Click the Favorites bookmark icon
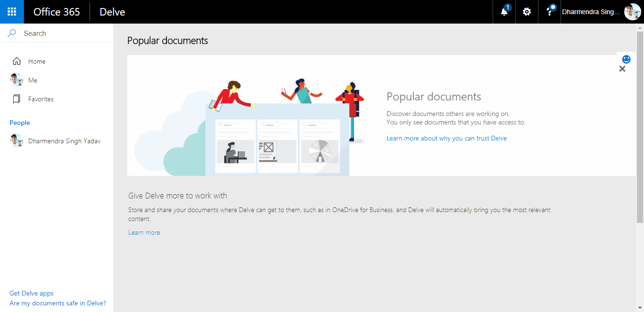This screenshot has height=312, width=644. coord(17,99)
